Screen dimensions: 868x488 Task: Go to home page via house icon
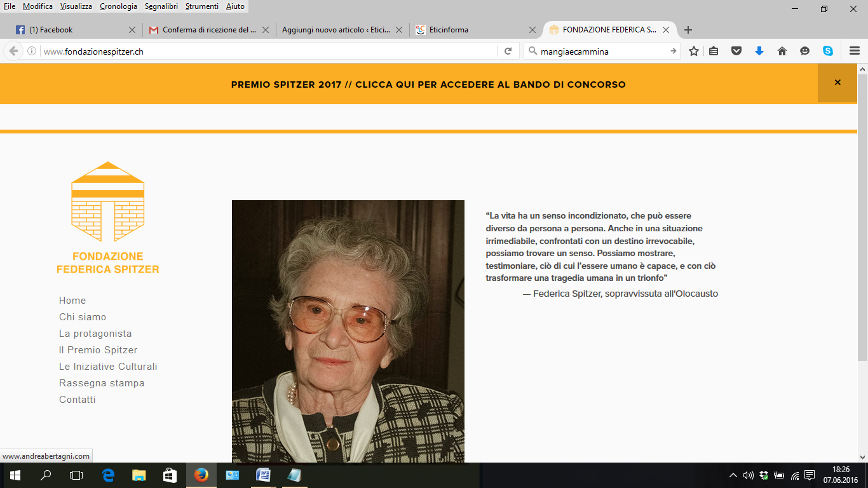tap(782, 51)
